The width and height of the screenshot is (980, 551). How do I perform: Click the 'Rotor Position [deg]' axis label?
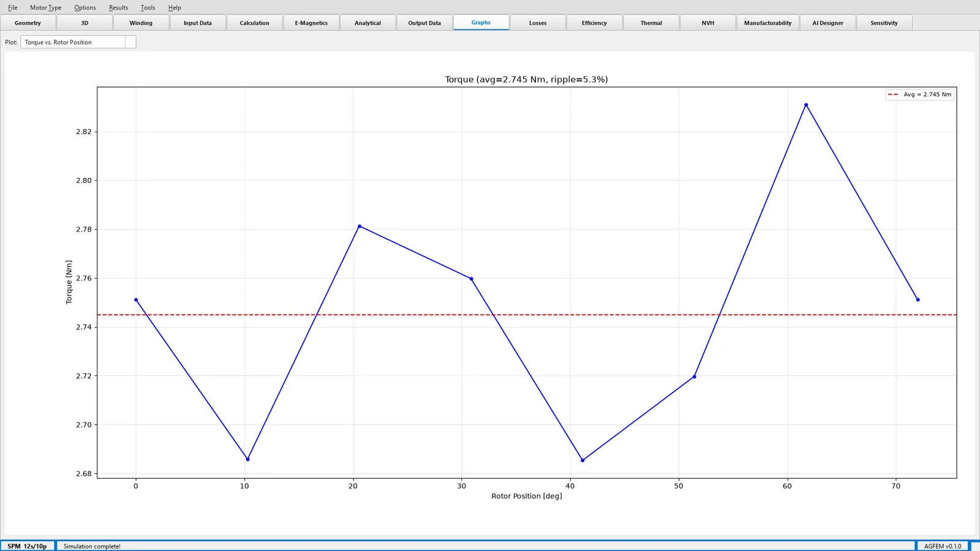527,496
